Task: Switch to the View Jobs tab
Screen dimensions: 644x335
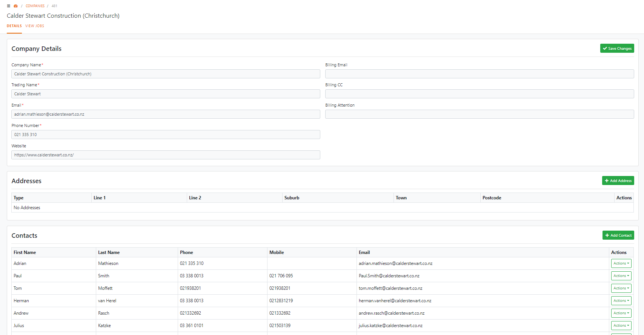Action: tap(35, 26)
